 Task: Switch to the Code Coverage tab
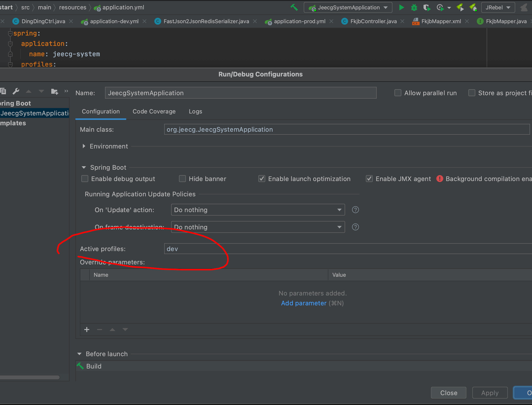pos(154,111)
